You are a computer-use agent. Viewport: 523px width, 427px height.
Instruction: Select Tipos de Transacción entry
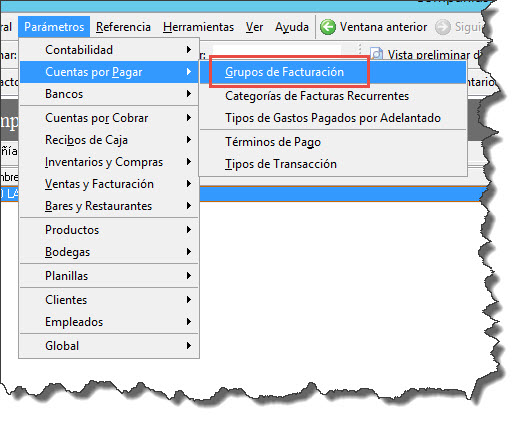click(x=281, y=164)
